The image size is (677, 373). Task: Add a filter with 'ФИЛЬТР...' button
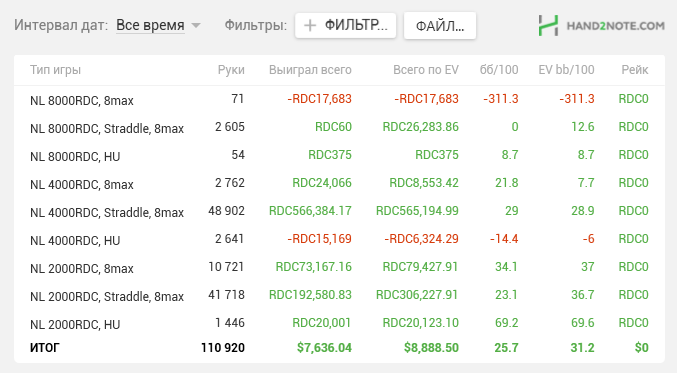(x=345, y=25)
